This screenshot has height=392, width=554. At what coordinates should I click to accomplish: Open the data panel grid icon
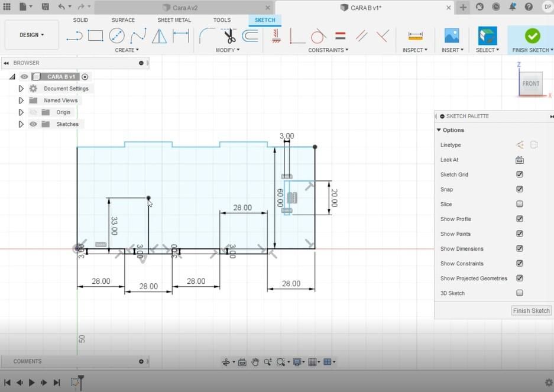pos(7,7)
